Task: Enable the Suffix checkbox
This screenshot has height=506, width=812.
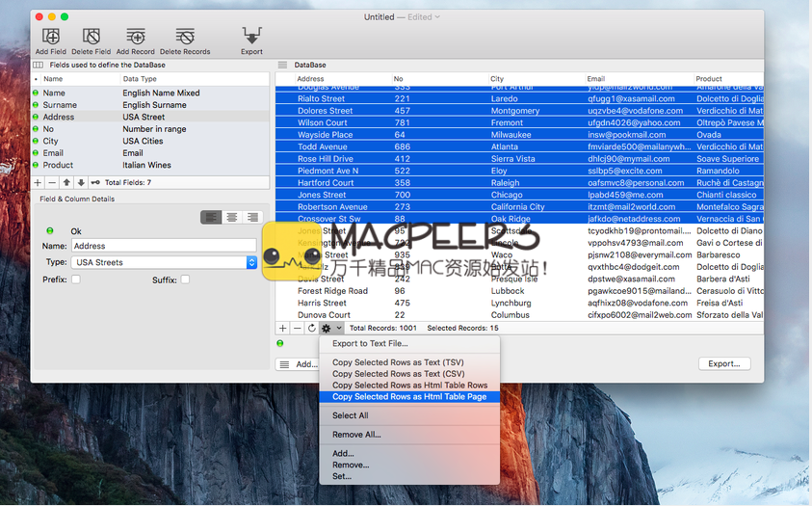Action: point(186,280)
